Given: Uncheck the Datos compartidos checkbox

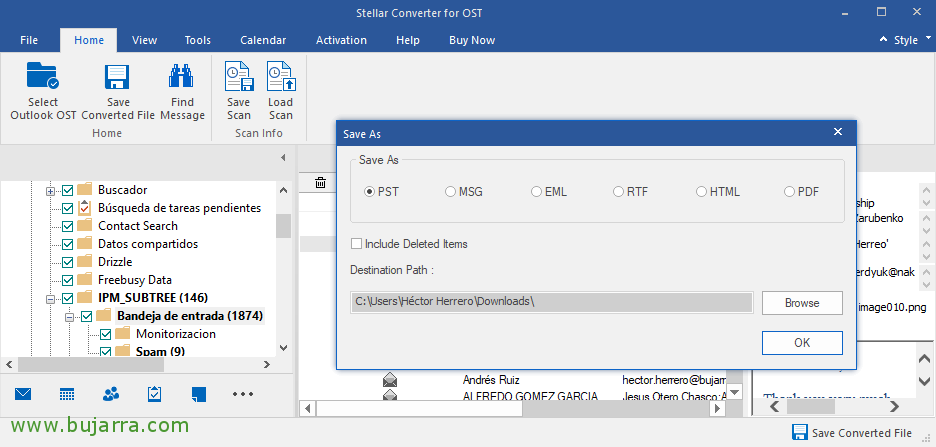Looking at the screenshot, I should pos(67,244).
